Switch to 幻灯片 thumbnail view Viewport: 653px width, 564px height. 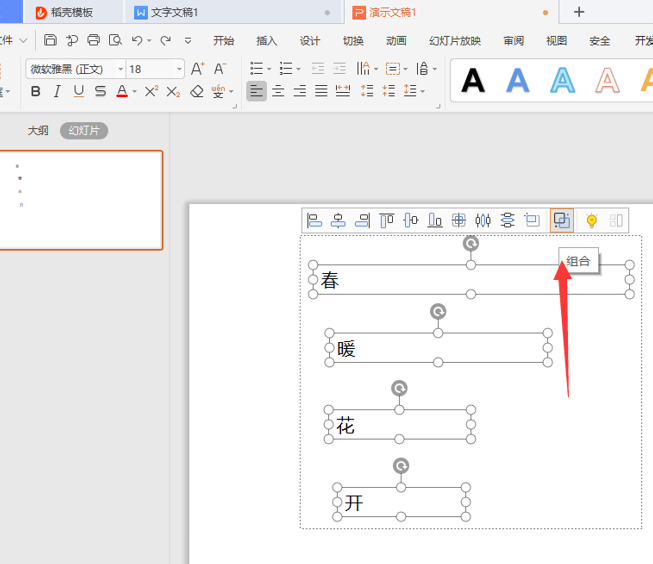(x=84, y=131)
